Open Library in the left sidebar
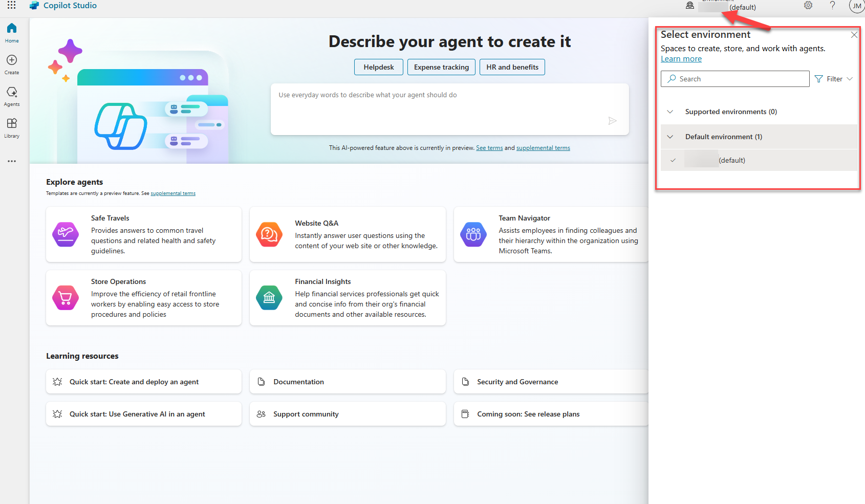865x504 pixels. 12,128
